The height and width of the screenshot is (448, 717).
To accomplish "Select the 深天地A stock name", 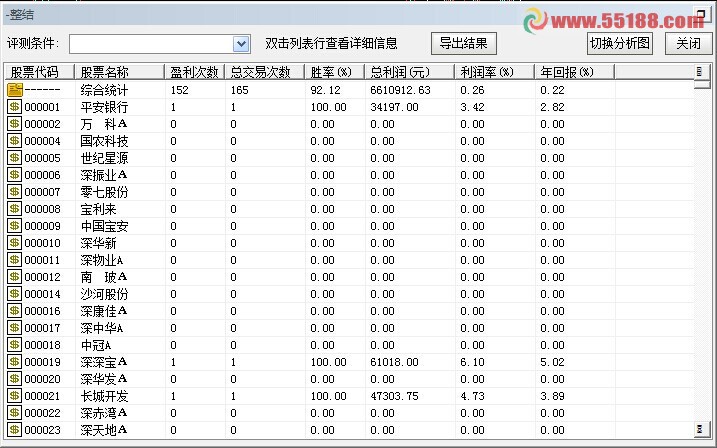I will tap(104, 430).
